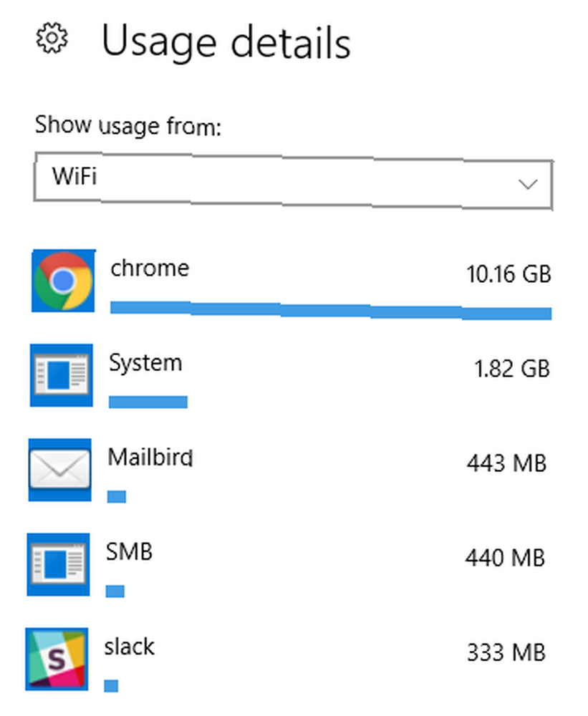588x716 pixels.
Task: Select the SMB entry label
Action: point(130,551)
